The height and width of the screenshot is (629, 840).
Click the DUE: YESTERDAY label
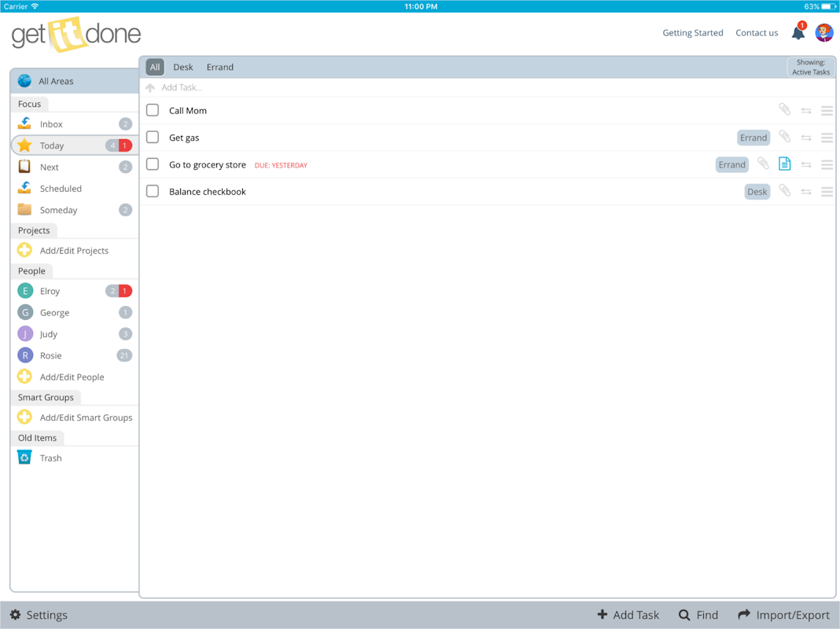click(x=281, y=165)
